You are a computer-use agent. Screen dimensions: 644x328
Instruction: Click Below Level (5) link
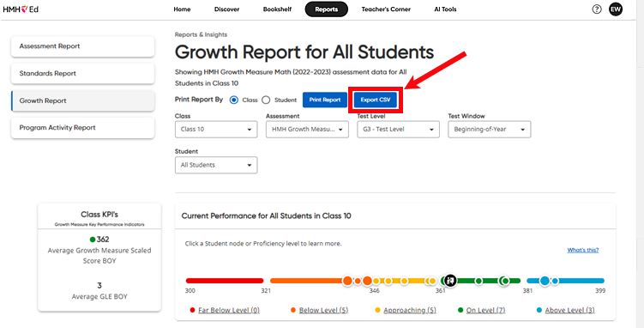point(323,310)
